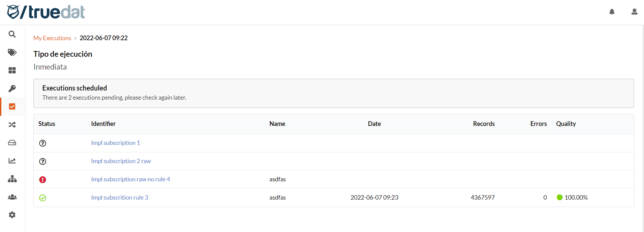This screenshot has width=644, height=232.
Task: Go back to My Executions breadcrumb
Action: 52,38
